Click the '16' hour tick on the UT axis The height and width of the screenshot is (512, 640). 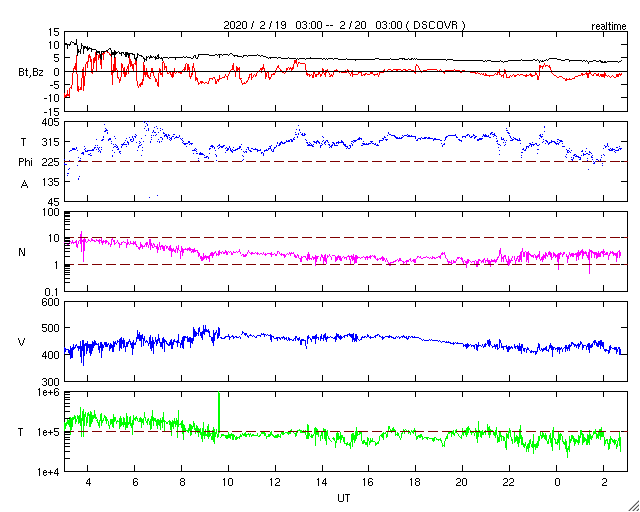point(369,482)
